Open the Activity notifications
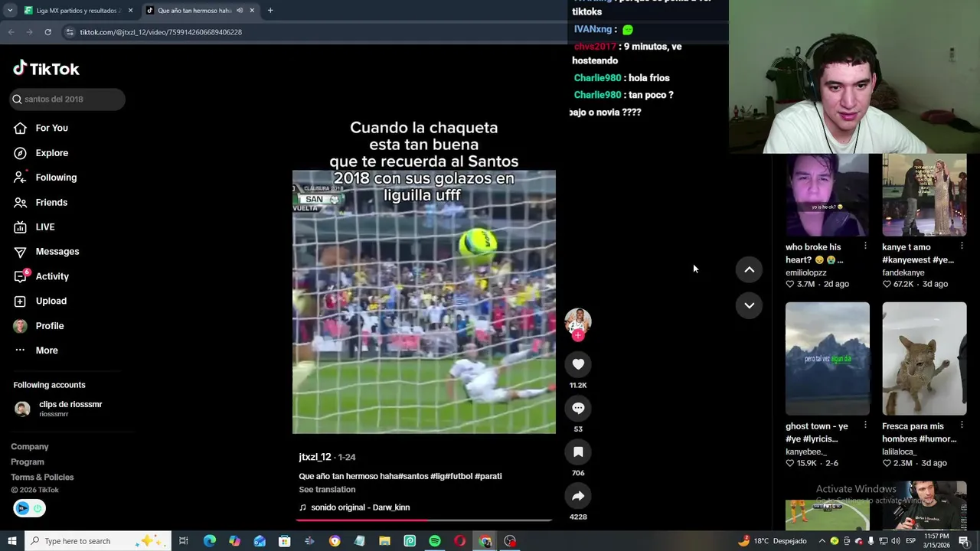 point(41,276)
